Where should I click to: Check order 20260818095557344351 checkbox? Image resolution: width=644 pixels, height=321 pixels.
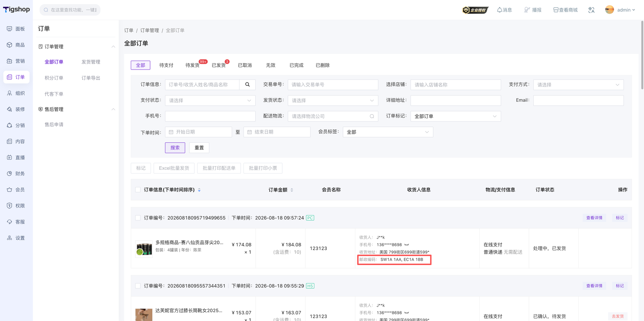[138, 286]
